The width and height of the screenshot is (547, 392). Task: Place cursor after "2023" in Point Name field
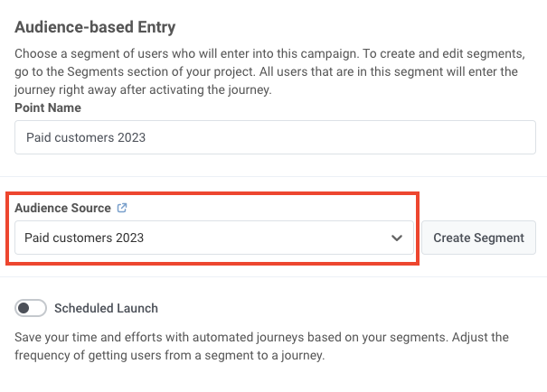pos(147,138)
